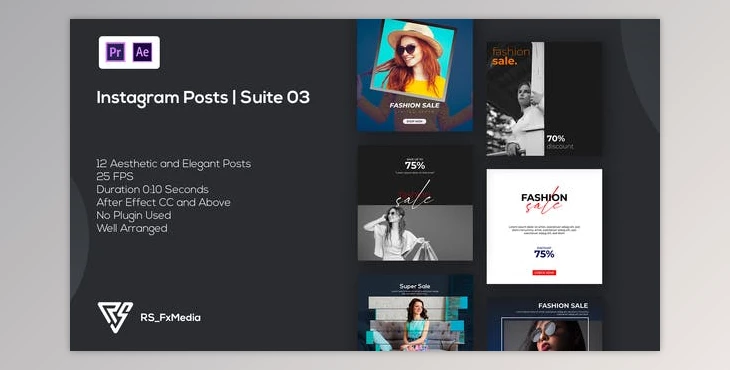Image resolution: width=730 pixels, height=370 pixels.
Task: Click 'After Effect CC and Above' text
Action: coord(163,202)
